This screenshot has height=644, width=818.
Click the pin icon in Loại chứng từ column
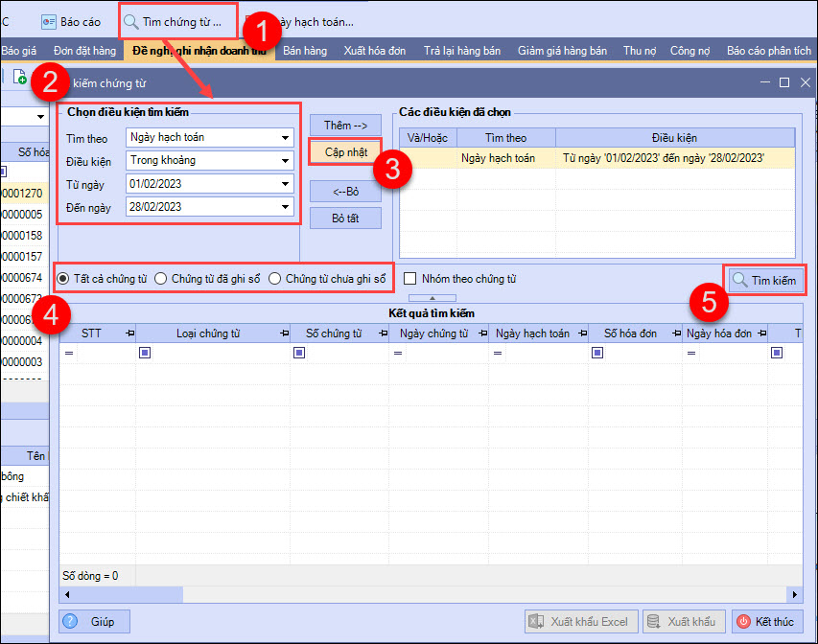[284, 333]
